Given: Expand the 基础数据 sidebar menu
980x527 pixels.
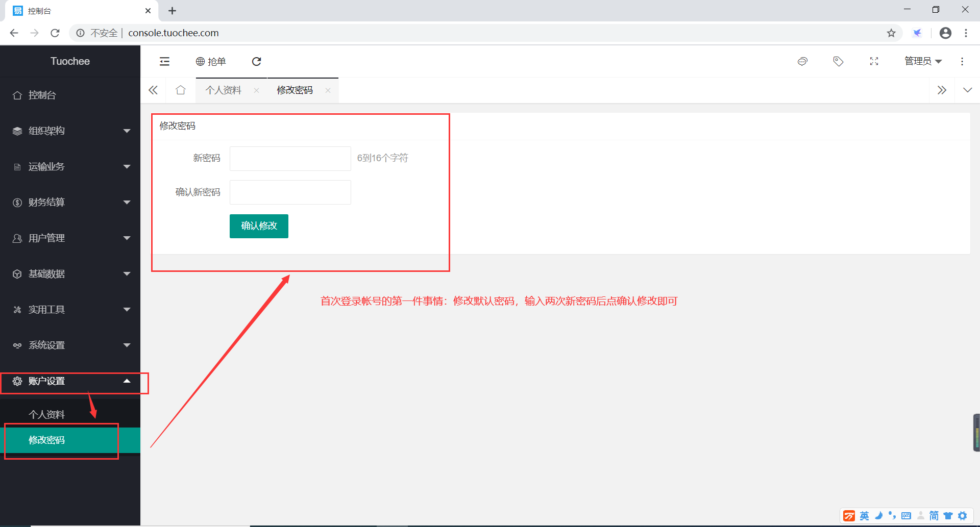Looking at the screenshot, I should tap(70, 274).
